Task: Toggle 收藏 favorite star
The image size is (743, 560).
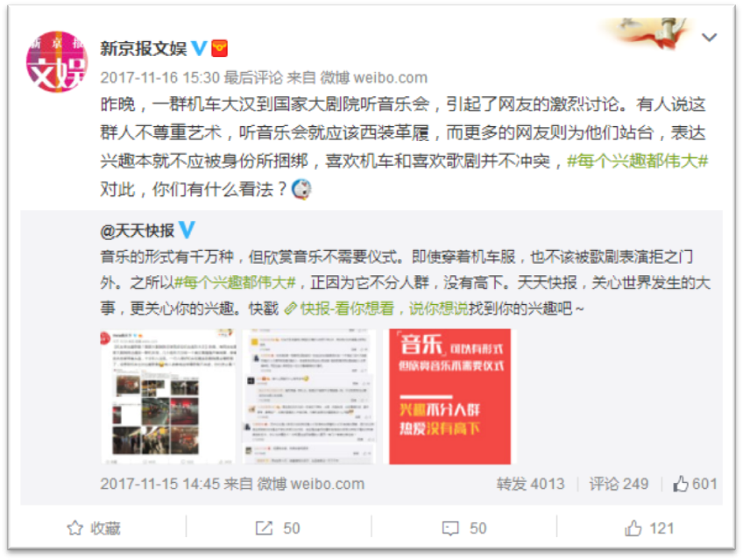Action: coord(94,528)
